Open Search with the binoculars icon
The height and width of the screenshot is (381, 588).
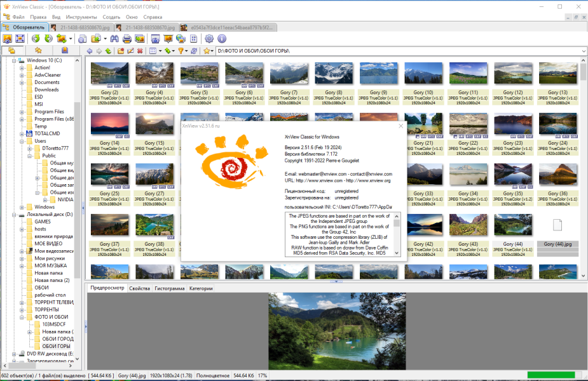(114, 39)
